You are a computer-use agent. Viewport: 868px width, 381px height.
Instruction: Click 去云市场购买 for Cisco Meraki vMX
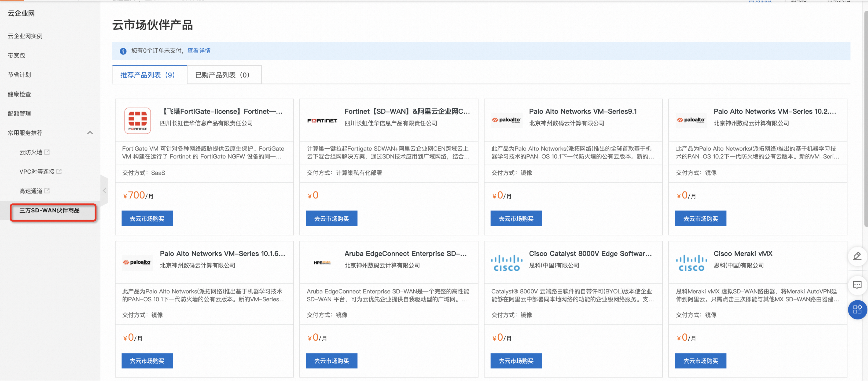700,361
